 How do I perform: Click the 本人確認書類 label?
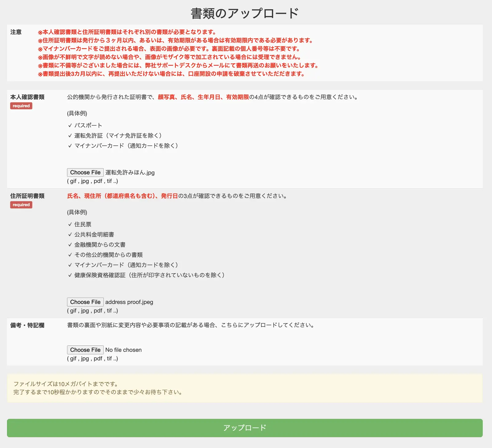coord(27,97)
